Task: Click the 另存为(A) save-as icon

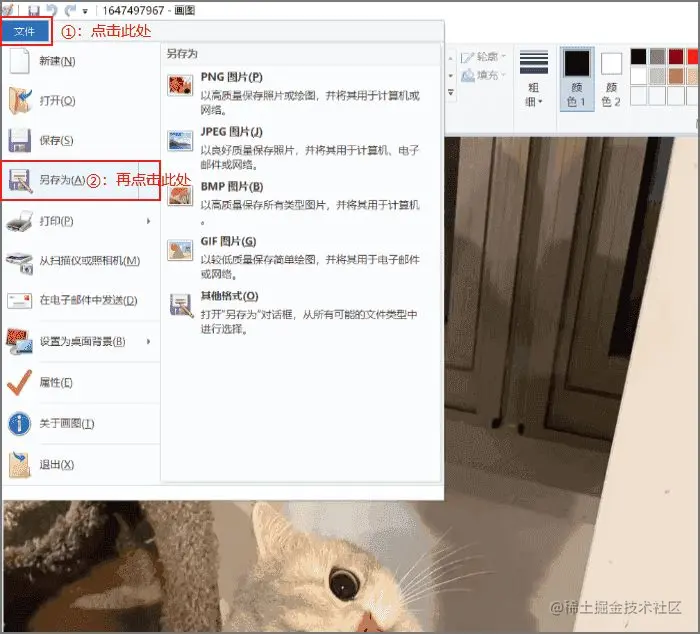Action: click(x=21, y=180)
